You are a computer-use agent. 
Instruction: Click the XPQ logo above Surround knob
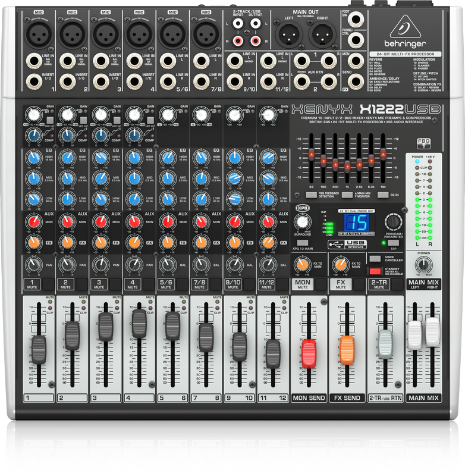[303, 208]
